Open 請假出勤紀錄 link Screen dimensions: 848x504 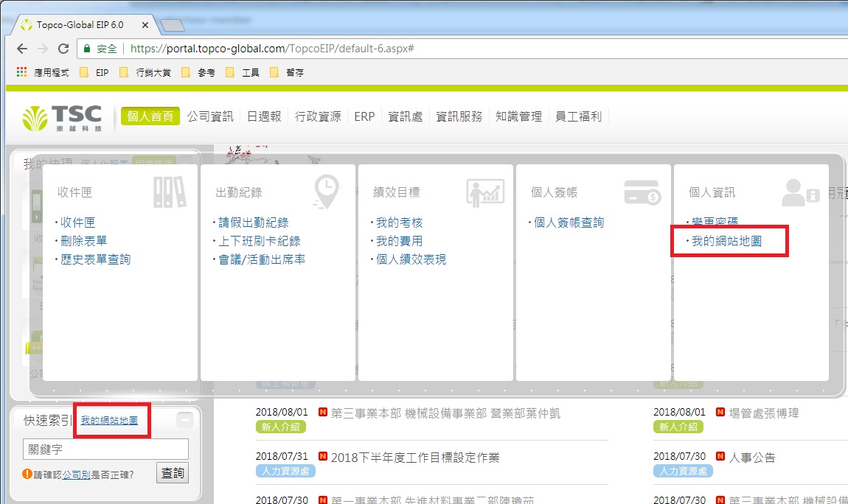pyautogui.click(x=253, y=223)
